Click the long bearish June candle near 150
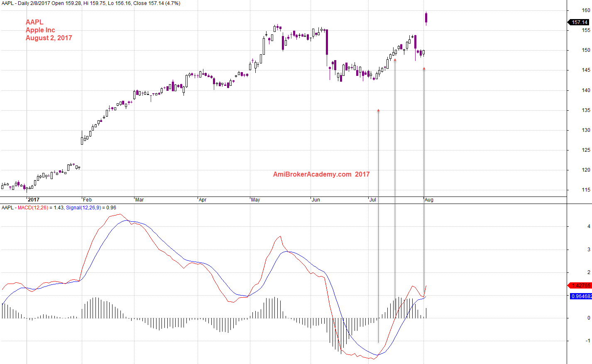 [x=327, y=42]
